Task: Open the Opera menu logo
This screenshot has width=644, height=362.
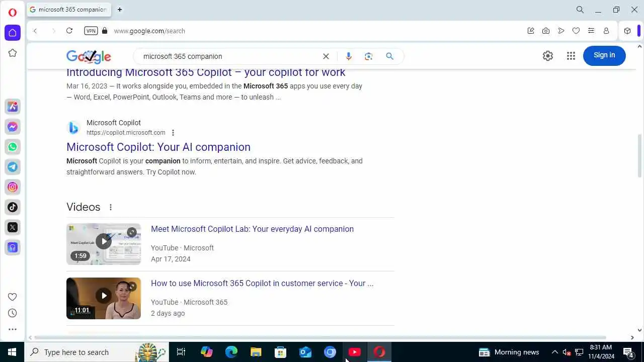Action: click(13, 13)
